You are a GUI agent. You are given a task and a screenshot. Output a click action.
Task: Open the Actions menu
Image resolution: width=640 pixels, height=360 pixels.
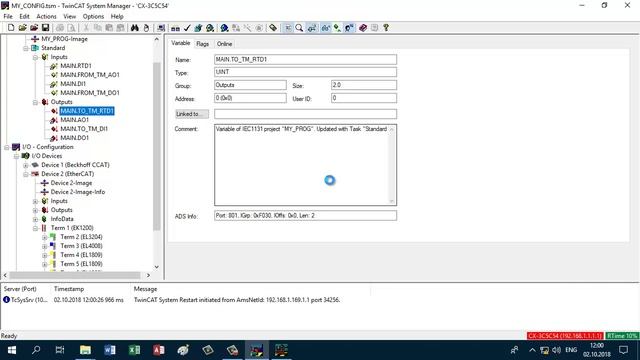pos(46,16)
